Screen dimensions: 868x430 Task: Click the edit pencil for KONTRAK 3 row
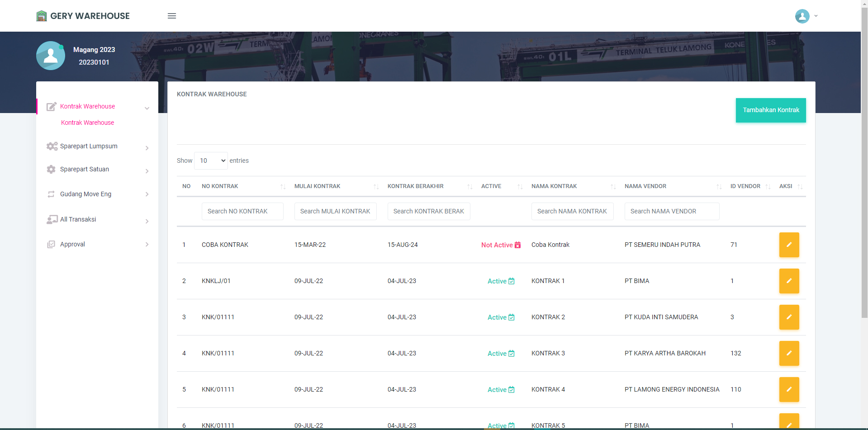(789, 353)
